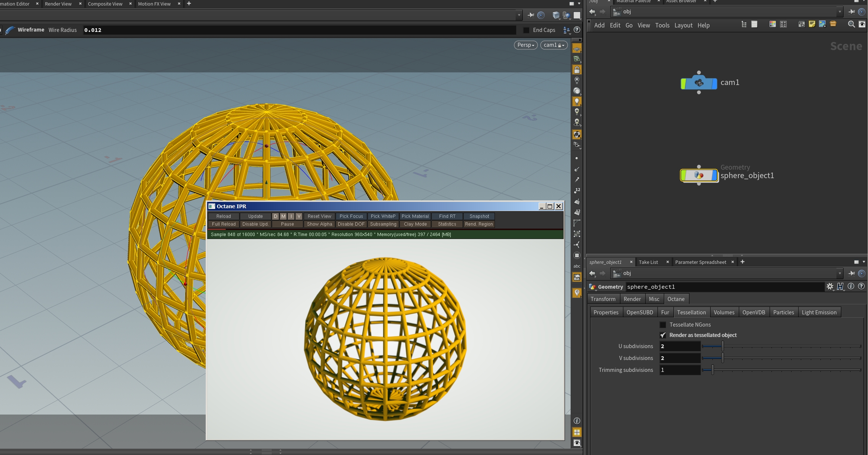Show tree view of network
This screenshot has height=455, width=868.
click(x=744, y=24)
